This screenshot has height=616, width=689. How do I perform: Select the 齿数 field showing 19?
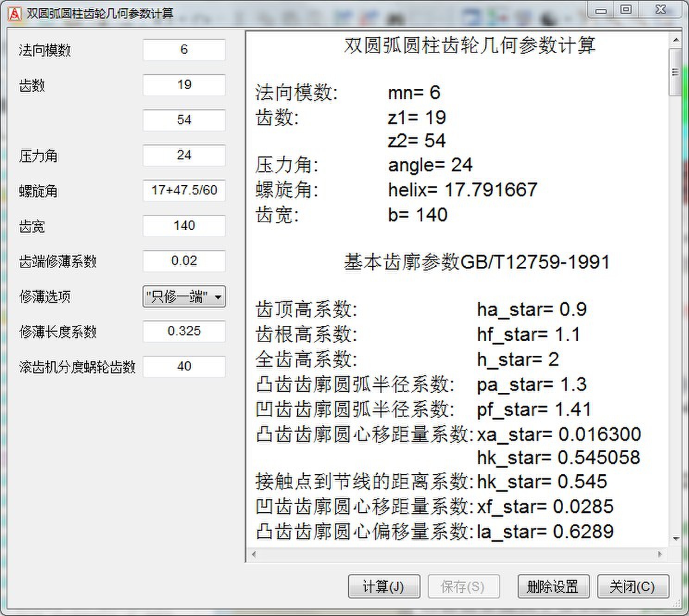[184, 85]
